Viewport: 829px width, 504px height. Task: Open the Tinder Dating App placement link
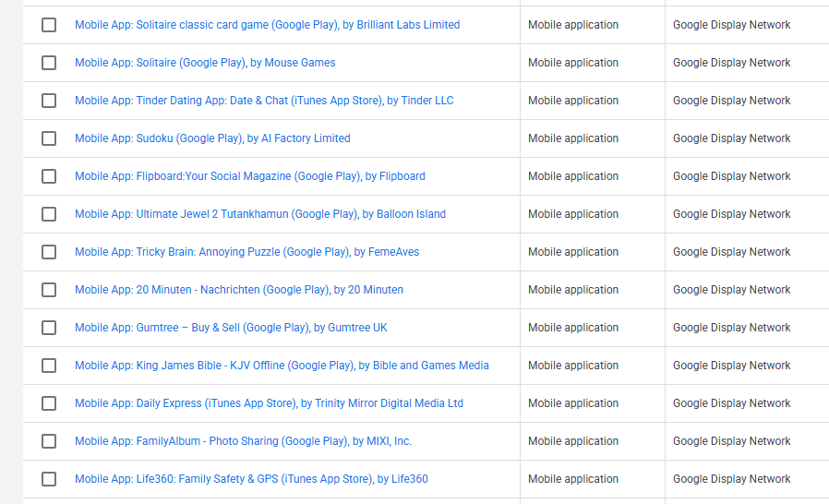[264, 101]
